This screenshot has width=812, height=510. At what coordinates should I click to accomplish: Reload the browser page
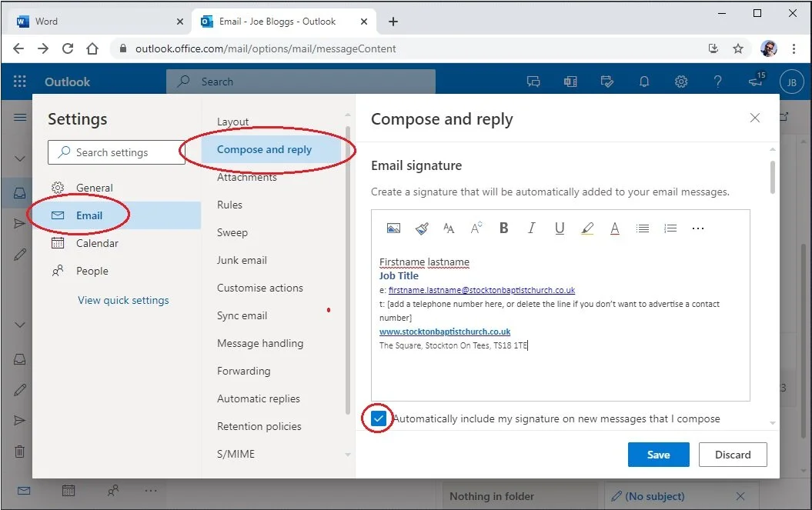[x=67, y=48]
